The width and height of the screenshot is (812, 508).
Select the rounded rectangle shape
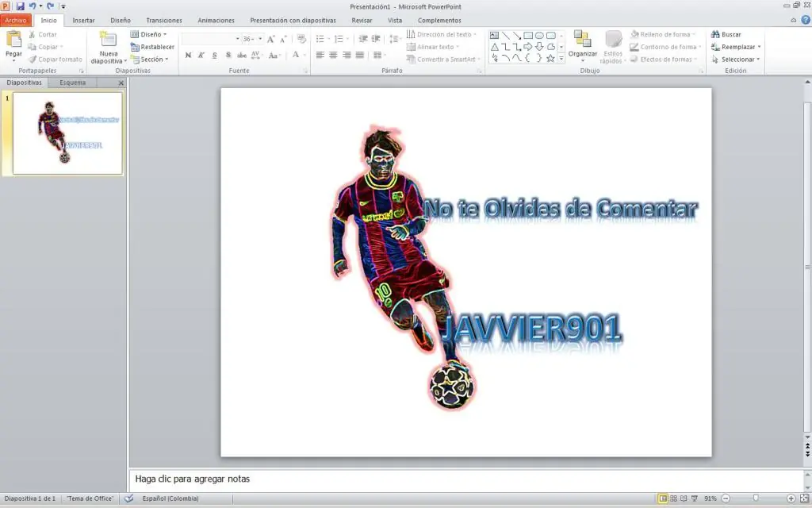551,35
